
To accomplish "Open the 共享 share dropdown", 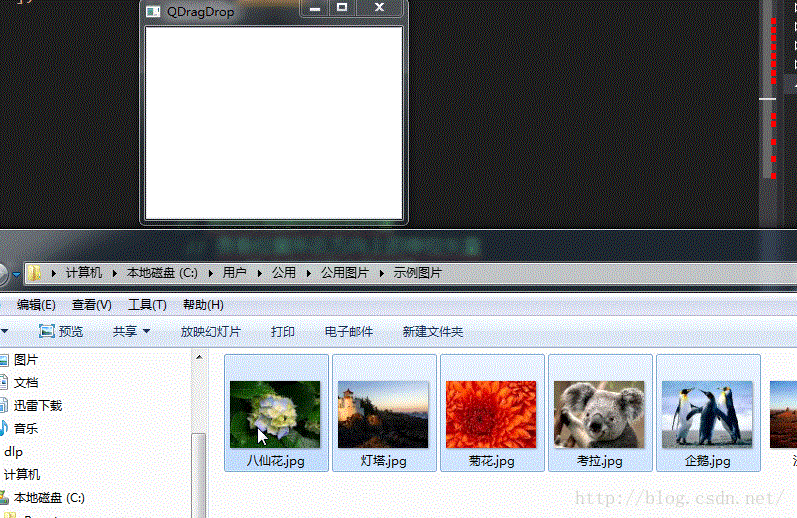I will [131, 331].
